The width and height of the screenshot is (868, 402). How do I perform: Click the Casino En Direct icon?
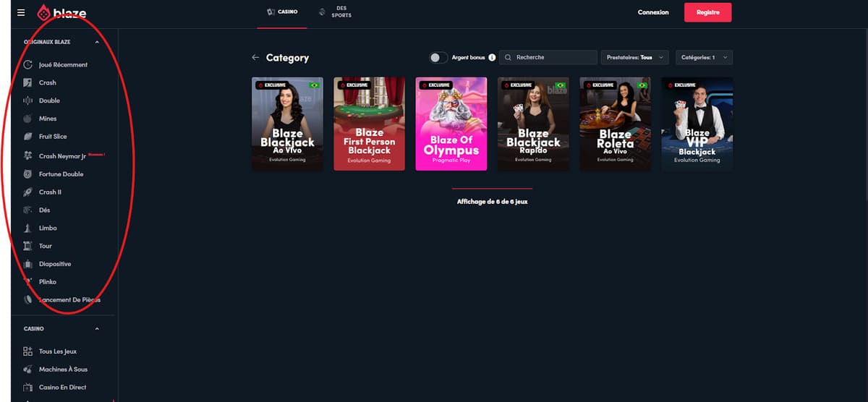28,388
